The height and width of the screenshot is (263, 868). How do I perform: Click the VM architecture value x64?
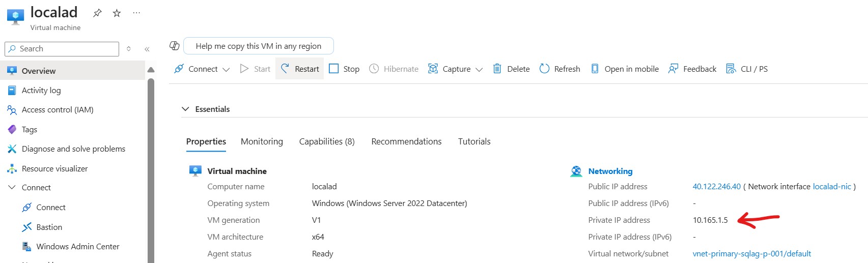coord(318,237)
